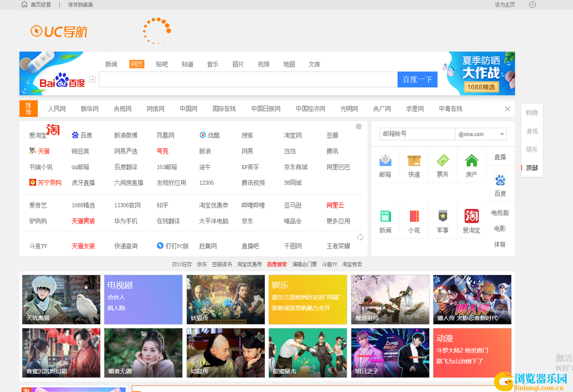Open the 小说 book icon

click(x=414, y=216)
